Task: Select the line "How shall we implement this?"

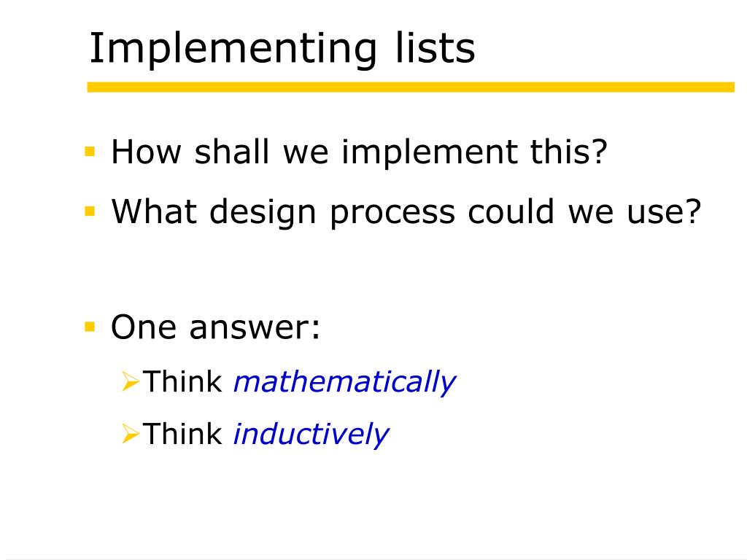Action: (x=359, y=152)
